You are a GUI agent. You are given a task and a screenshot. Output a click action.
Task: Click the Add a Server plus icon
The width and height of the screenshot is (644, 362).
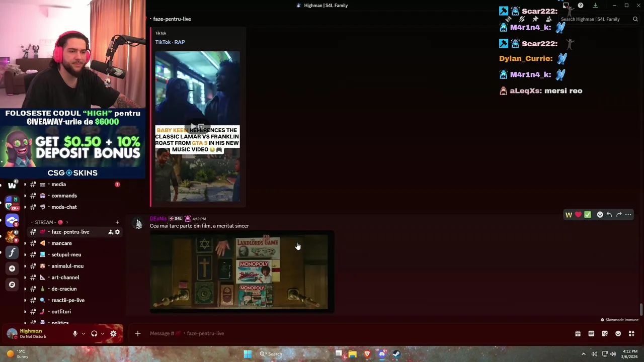coord(12,268)
